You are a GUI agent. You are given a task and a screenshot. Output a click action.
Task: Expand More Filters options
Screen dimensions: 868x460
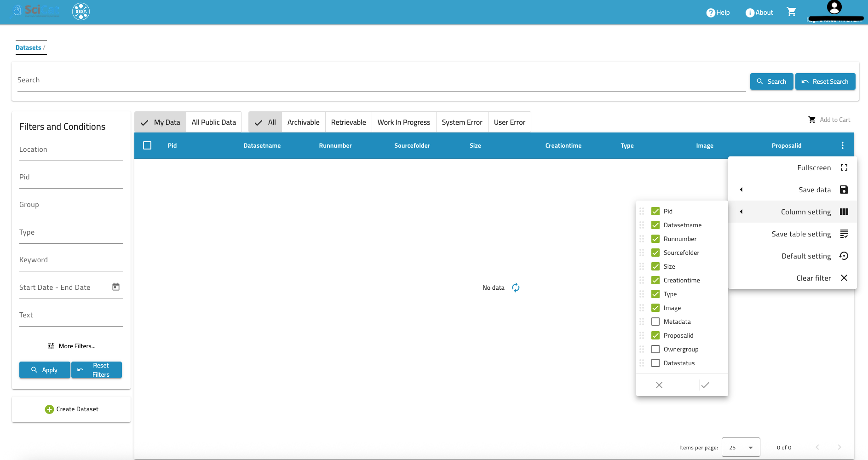71,346
